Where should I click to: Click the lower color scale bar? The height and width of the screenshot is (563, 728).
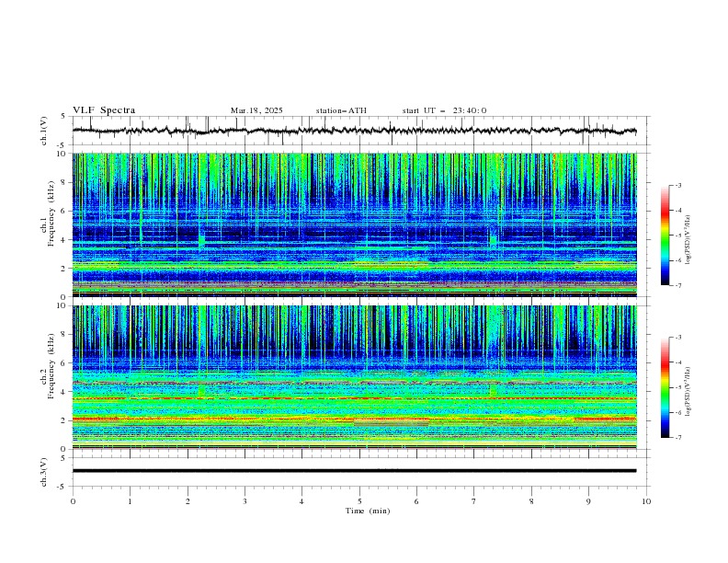pos(665,387)
